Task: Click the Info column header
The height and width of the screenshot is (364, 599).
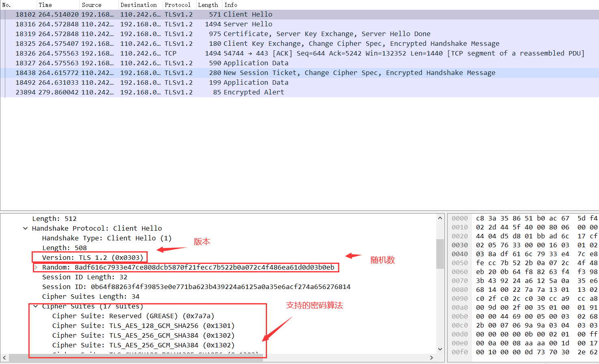Action: click(x=410, y=5)
